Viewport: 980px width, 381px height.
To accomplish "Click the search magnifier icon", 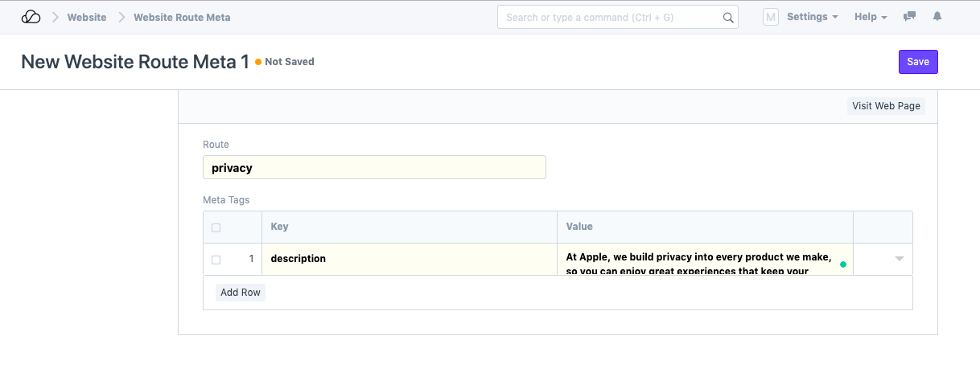I will (x=727, y=18).
